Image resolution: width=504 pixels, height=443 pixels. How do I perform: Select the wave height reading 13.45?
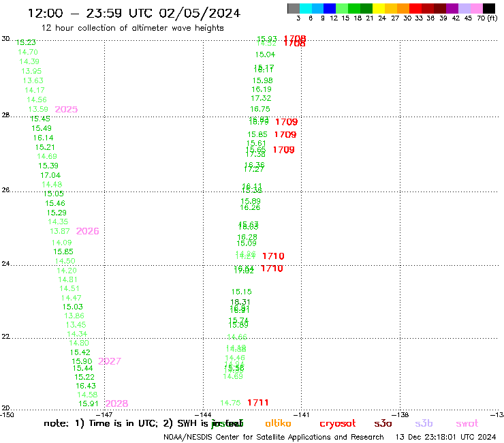(x=76, y=324)
